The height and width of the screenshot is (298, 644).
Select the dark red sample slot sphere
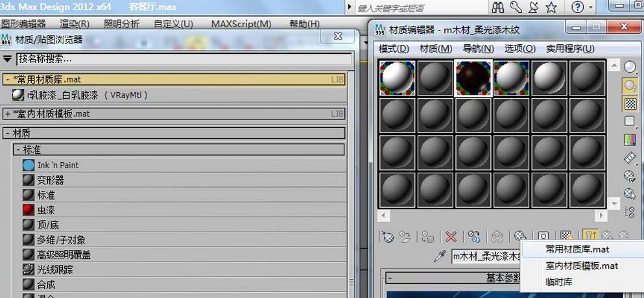point(473,78)
